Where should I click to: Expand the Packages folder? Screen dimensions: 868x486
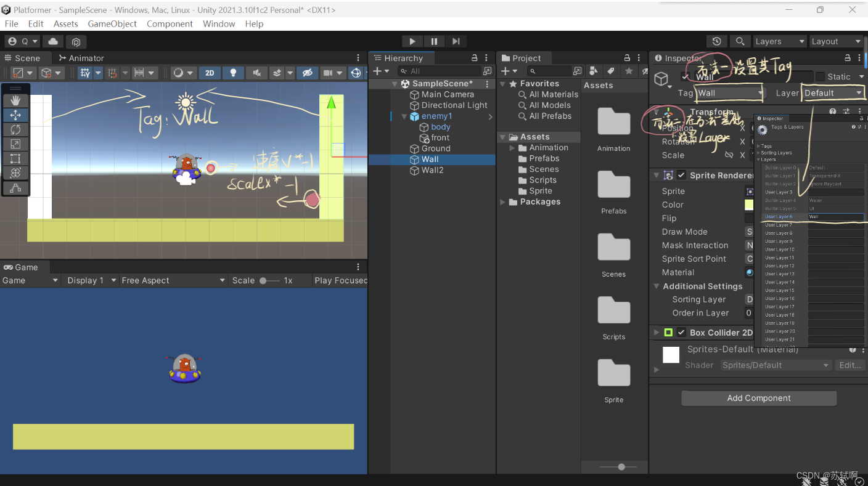[503, 202]
